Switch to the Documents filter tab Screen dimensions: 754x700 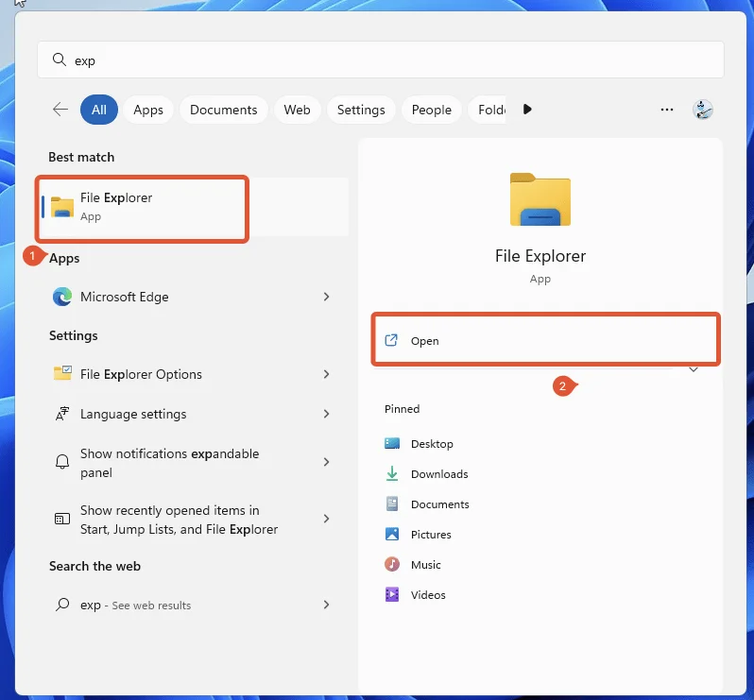[224, 110]
